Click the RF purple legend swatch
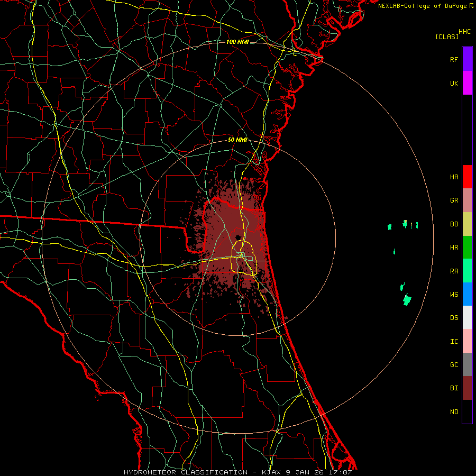Image resolution: width=476 pixels, height=476 pixels. coord(467,59)
